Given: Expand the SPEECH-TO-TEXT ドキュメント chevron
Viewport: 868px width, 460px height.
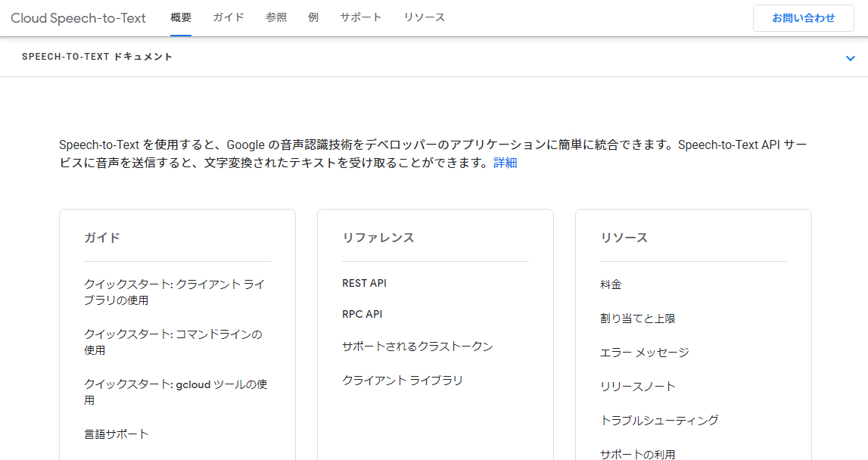Looking at the screenshot, I should click(x=851, y=58).
